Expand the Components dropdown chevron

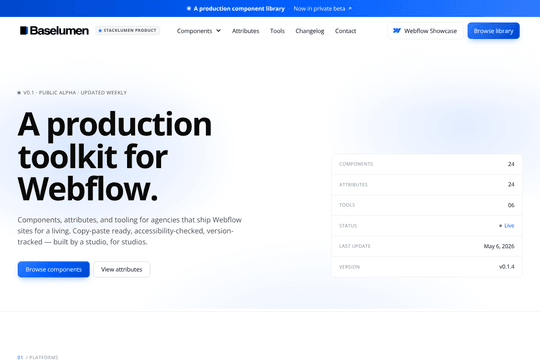point(218,31)
